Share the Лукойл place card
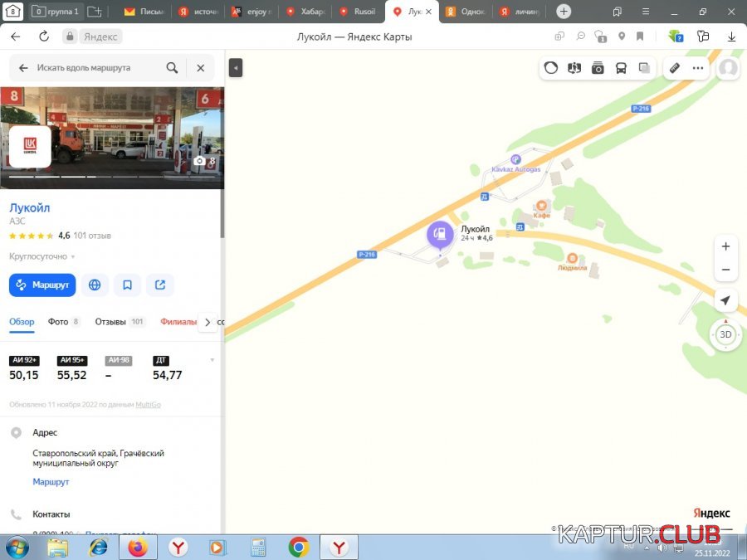The image size is (747, 560). [x=160, y=285]
